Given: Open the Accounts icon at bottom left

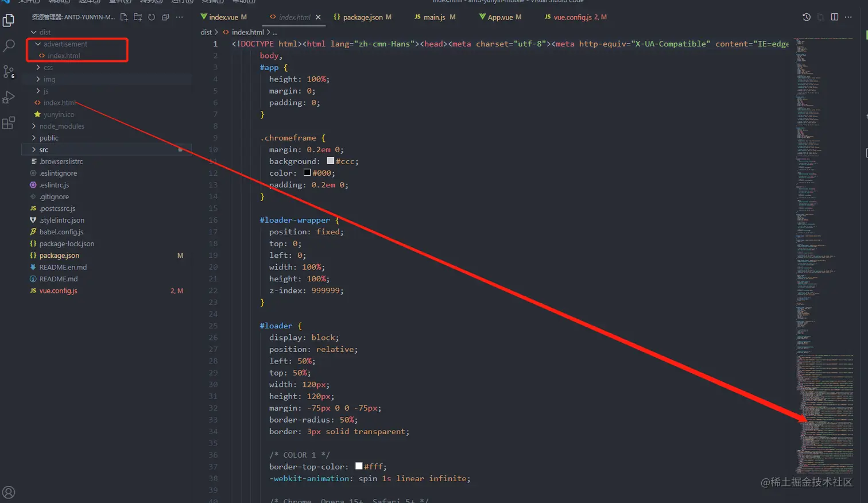Looking at the screenshot, I should pyautogui.click(x=9, y=492).
